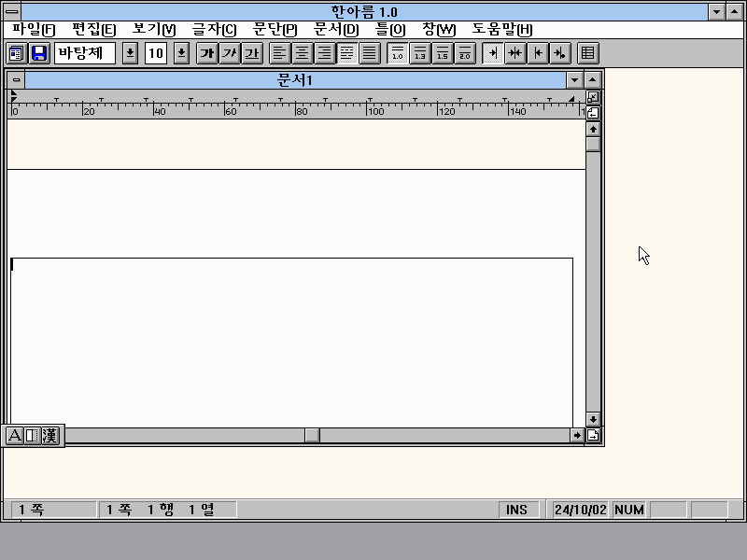This screenshot has width=747, height=560.
Task: Open the 도움말(H) menu
Action: pyautogui.click(x=502, y=30)
